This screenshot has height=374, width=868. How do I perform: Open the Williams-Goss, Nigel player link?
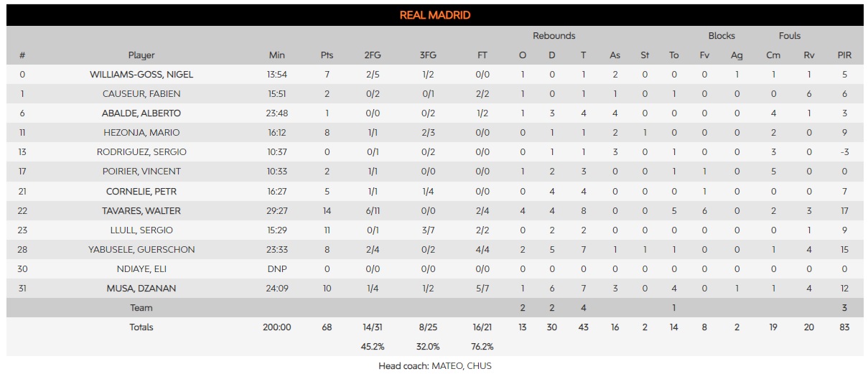141,75
